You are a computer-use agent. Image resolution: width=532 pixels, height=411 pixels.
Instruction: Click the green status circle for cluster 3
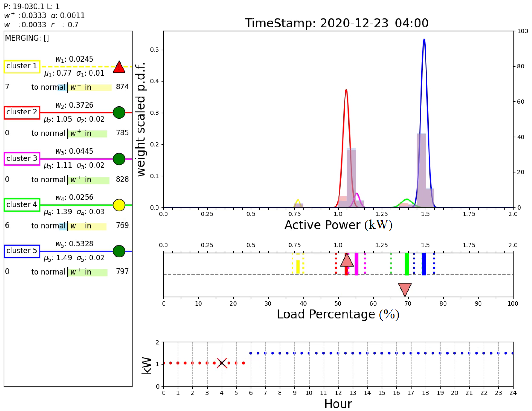pos(119,159)
